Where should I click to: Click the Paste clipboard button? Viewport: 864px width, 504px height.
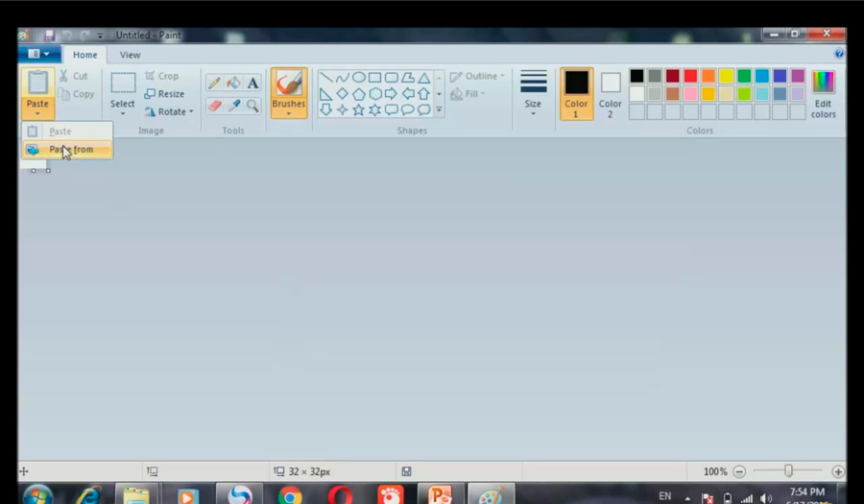[x=37, y=84]
